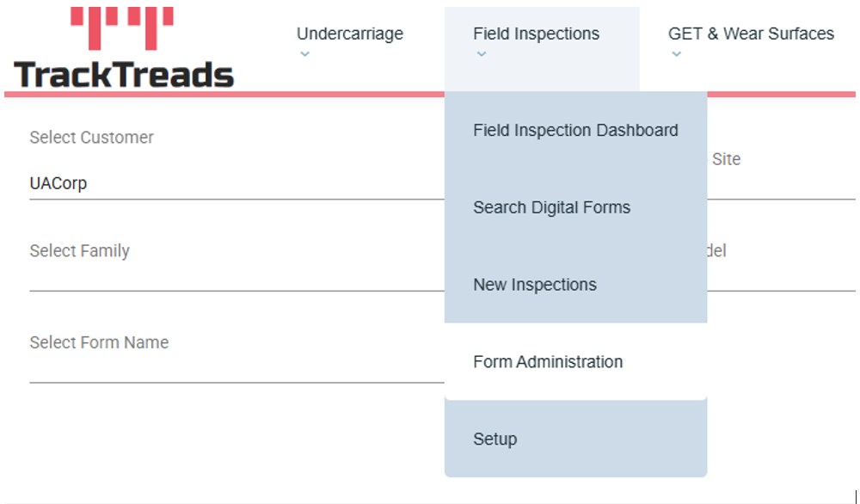
Task: Open the GET & Wear Surfaces menu
Action: pyautogui.click(x=750, y=34)
